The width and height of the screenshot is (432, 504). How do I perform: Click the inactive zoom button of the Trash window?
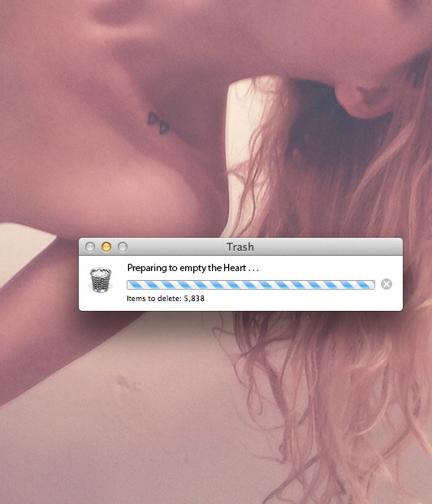click(x=123, y=247)
